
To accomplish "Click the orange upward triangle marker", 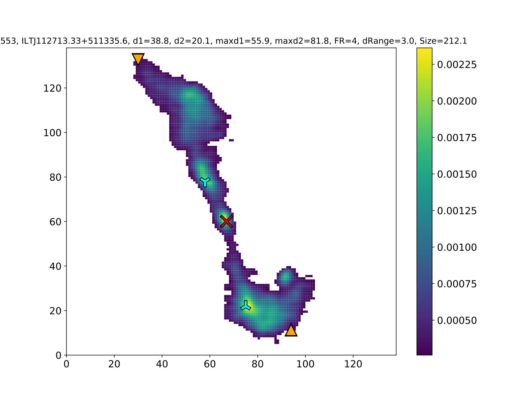I will pos(291,330).
